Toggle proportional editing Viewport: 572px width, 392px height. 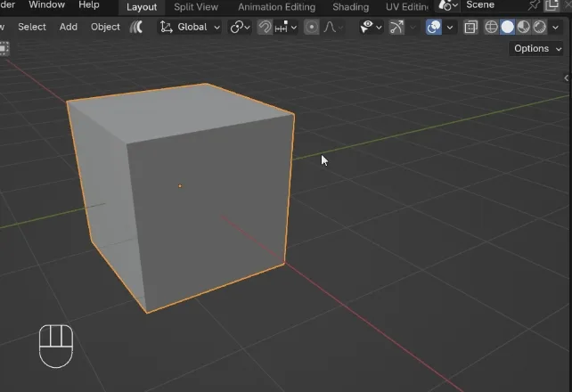pyautogui.click(x=311, y=27)
